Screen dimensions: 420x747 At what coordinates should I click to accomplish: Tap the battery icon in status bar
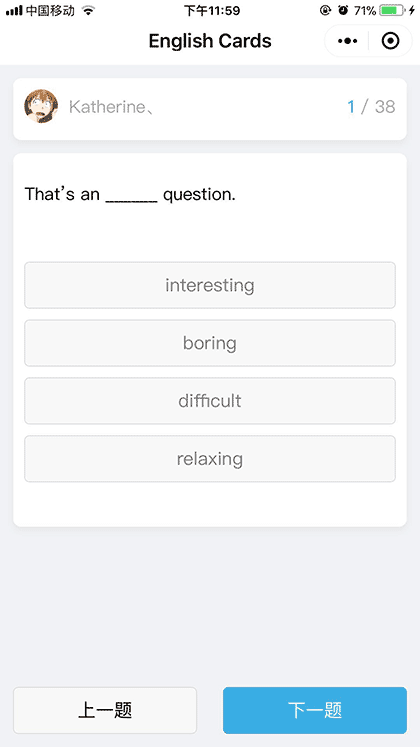pos(392,10)
